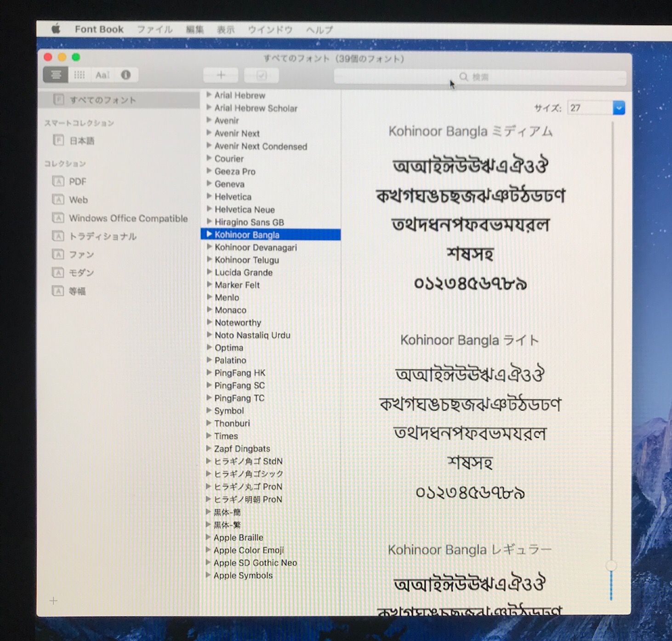The width and height of the screenshot is (672, 641).
Task: Add a new collection with plus button
Action: 53,601
